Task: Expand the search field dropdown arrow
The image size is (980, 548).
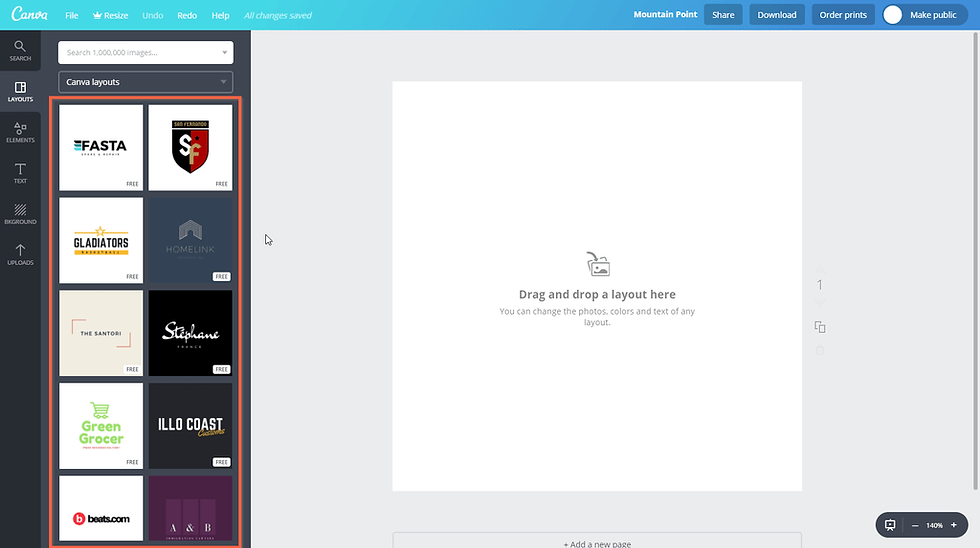Action: (x=224, y=52)
